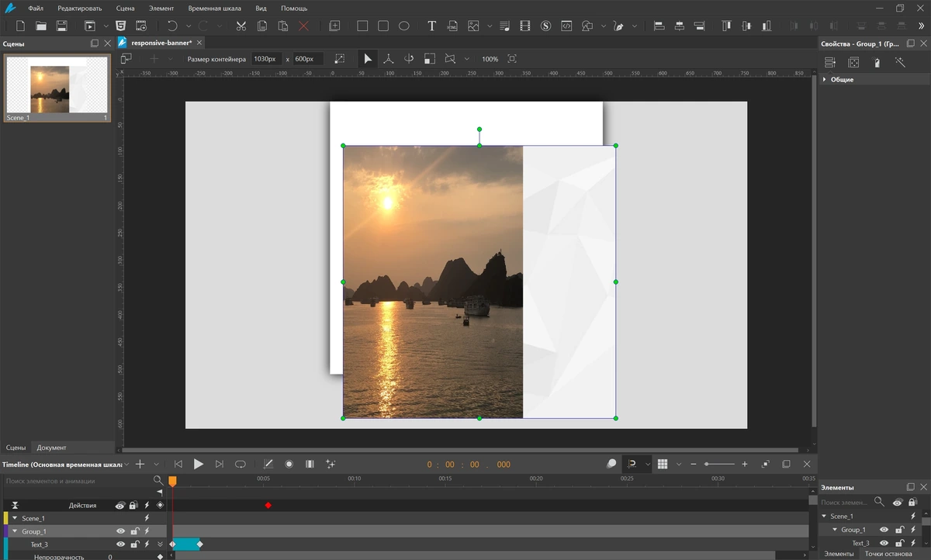Expand the top toolbar overflow chevron

[x=921, y=26]
